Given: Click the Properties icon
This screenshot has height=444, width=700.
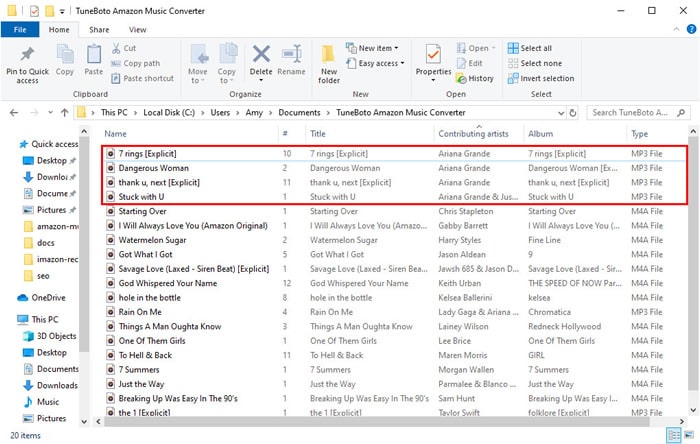Looking at the screenshot, I should [x=433, y=54].
